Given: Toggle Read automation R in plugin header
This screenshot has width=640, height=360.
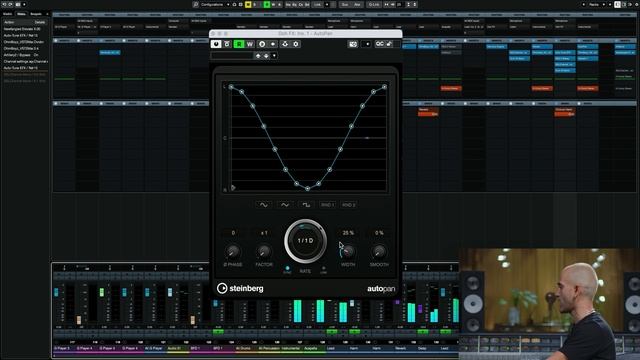Looking at the screenshot, I should [x=239, y=44].
